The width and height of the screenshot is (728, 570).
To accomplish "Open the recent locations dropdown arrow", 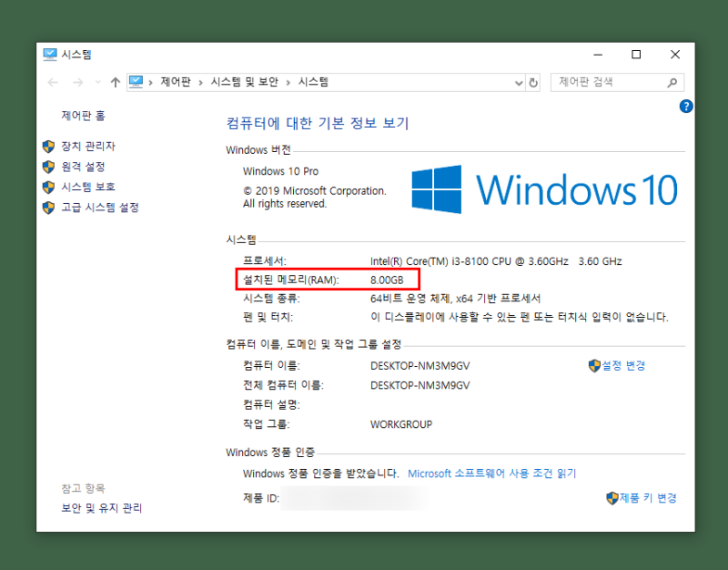I will click(98, 83).
